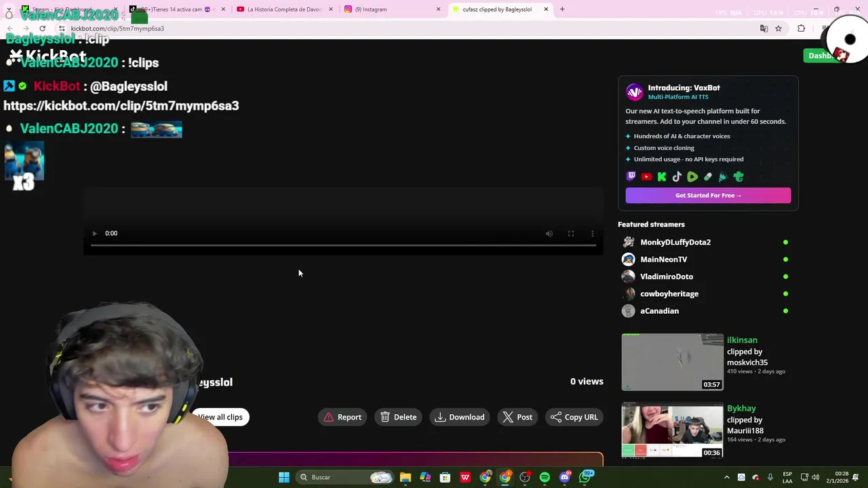Viewport: 868px width, 488px height.
Task: Open a new browser tab
Action: (562, 9)
